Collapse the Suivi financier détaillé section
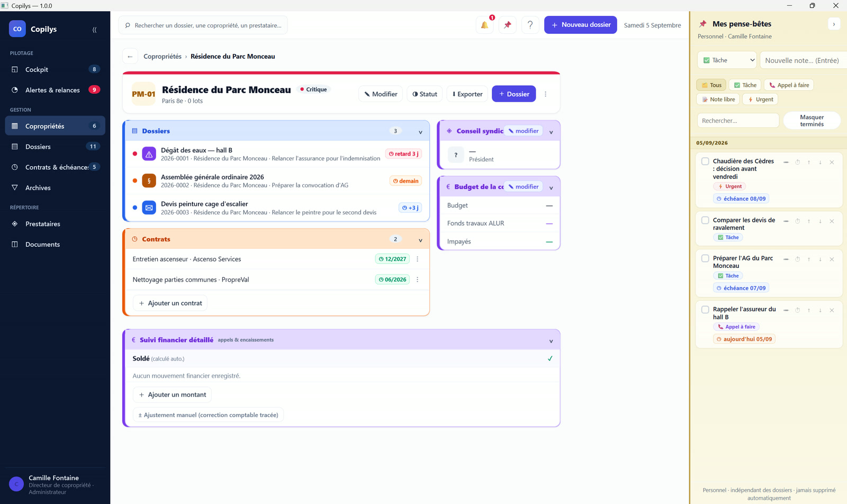This screenshot has height=504, width=847. [x=551, y=341]
